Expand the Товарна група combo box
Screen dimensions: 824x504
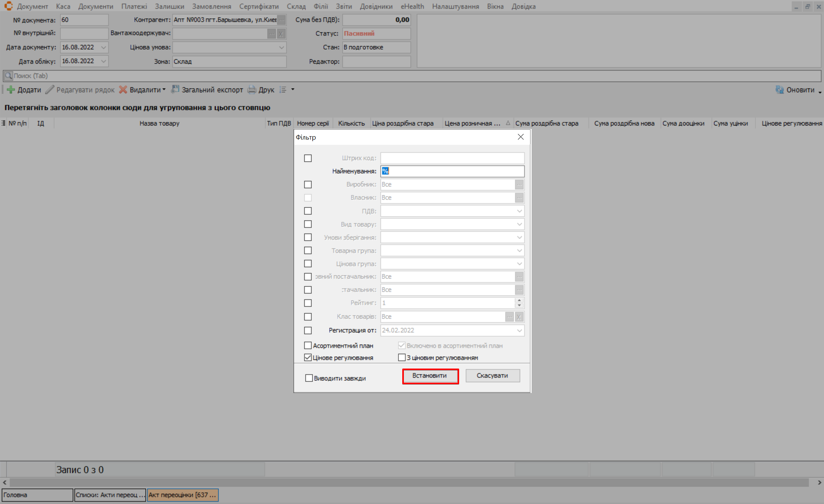tap(519, 251)
